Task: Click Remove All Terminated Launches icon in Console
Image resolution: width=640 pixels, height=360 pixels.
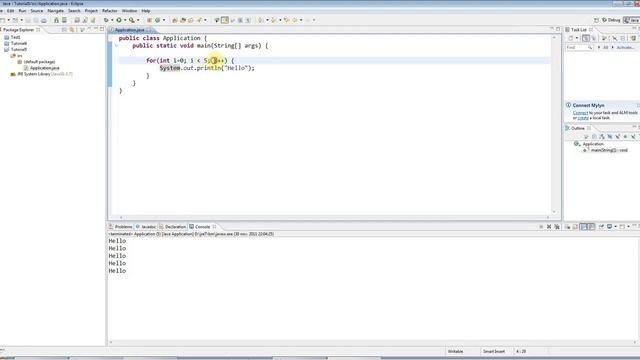Action: (557, 227)
